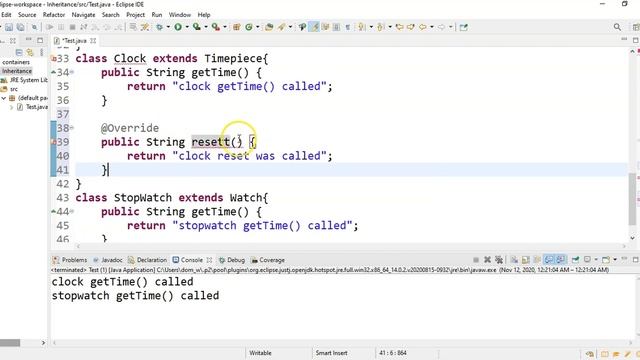Close the Test.java editor tab

[93, 41]
